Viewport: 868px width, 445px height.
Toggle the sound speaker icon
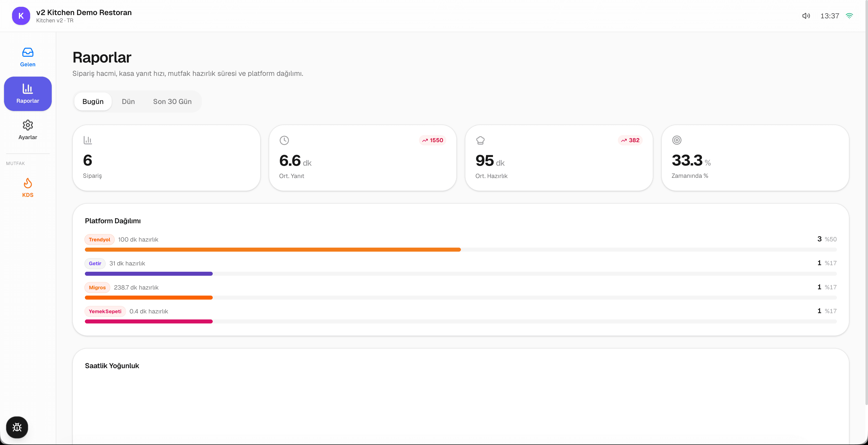click(806, 16)
